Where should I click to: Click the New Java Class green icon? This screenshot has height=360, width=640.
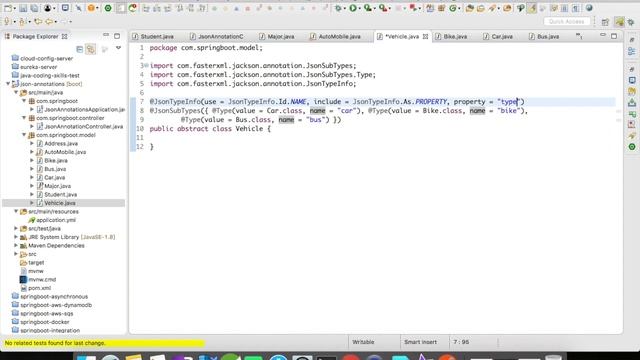point(453,8)
